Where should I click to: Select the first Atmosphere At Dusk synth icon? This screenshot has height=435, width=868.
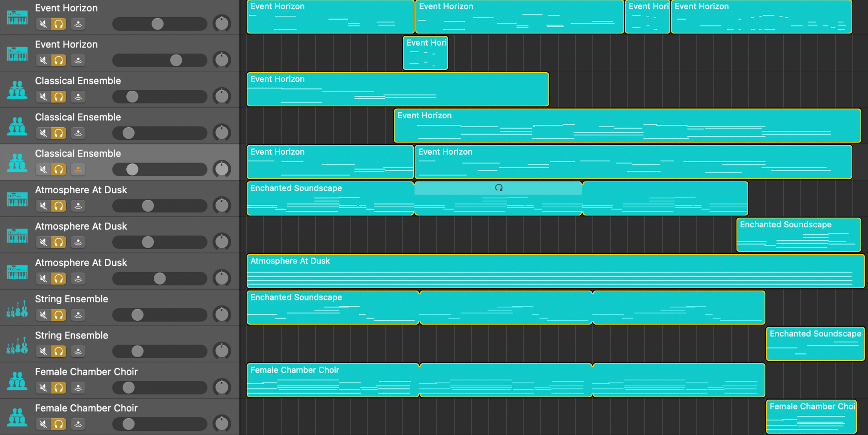point(17,199)
